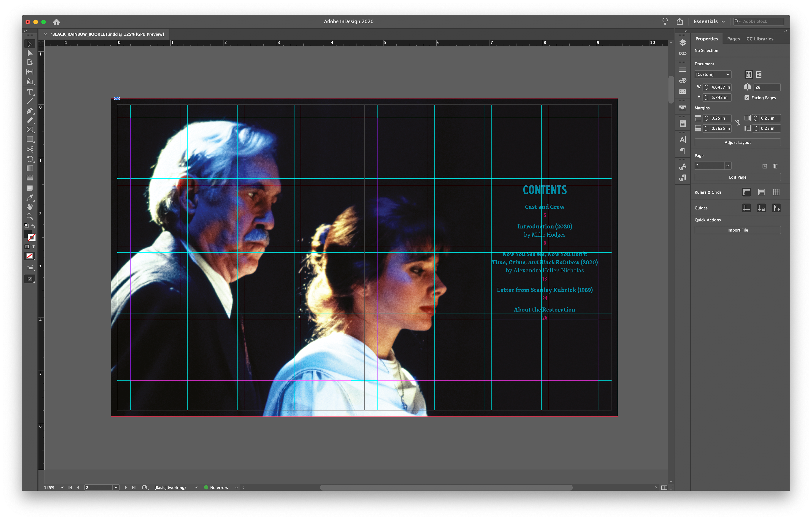
Task: Toggle Show Guides button
Action: pos(746,208)
